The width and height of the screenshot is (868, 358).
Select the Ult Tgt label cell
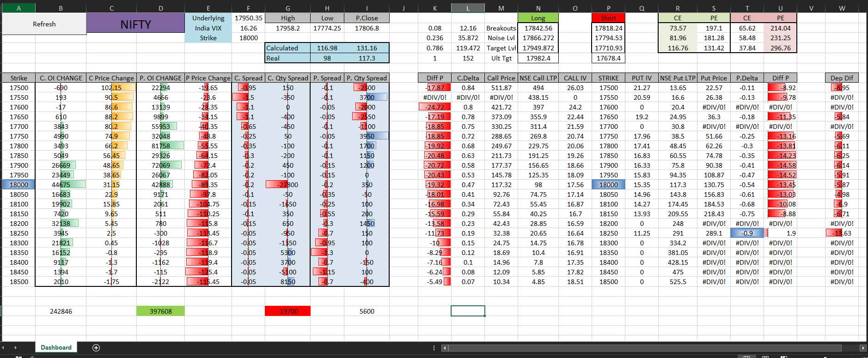[501, 58]
